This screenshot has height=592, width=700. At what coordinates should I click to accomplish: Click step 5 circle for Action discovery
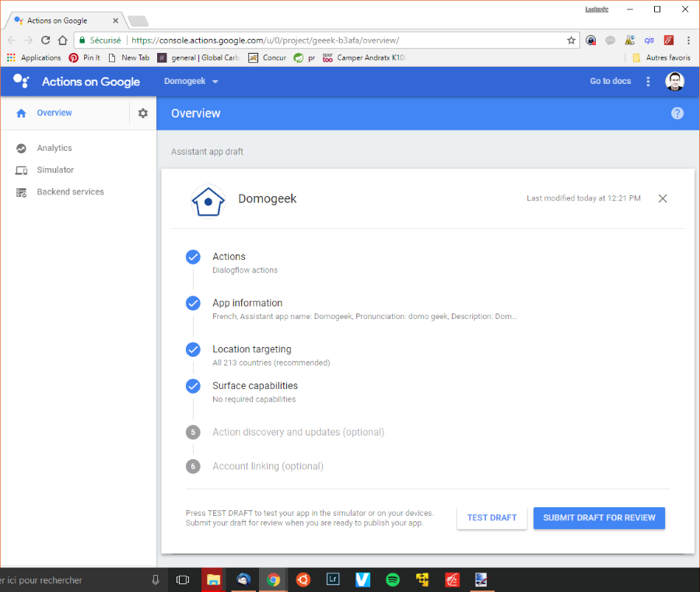[x=193, y=433]
